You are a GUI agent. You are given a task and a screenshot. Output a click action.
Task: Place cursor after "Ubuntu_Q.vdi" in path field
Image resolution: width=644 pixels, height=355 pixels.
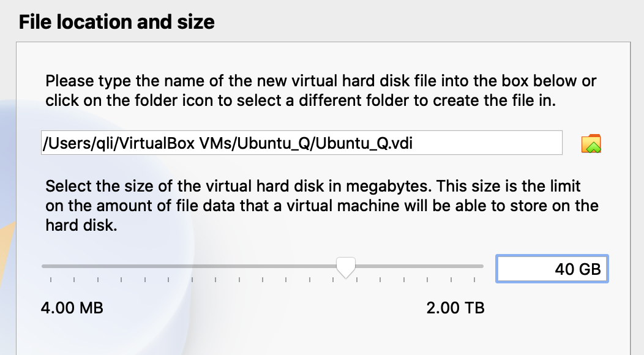(423, 143)
